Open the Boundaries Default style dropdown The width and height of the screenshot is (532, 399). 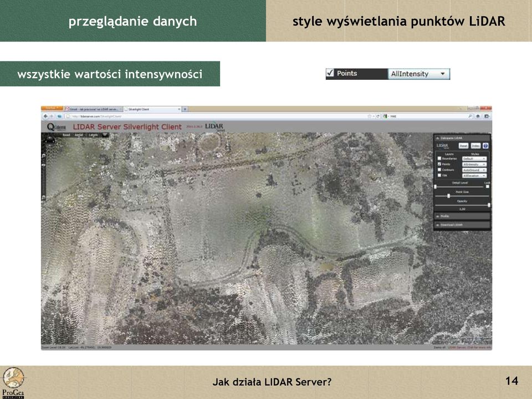click(x=474, y=159)
